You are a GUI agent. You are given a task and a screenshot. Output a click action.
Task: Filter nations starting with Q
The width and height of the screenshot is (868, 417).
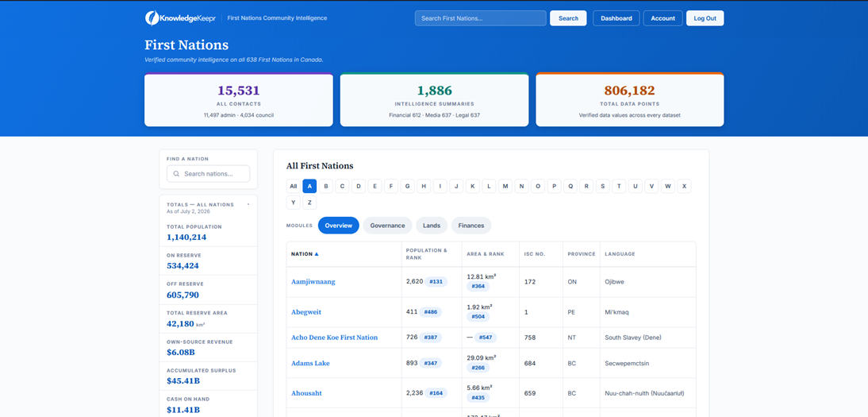[x=570, y=187]
